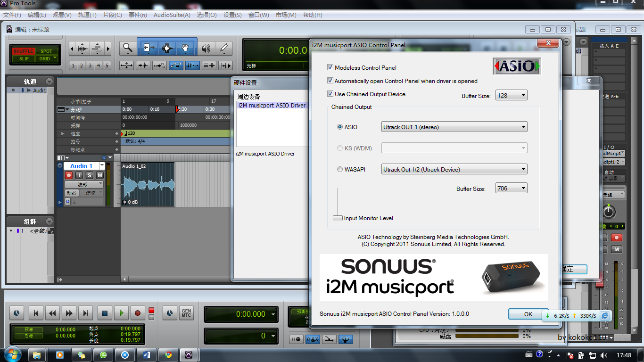Click OK in ASIO Control Panel

pos(528,314)
